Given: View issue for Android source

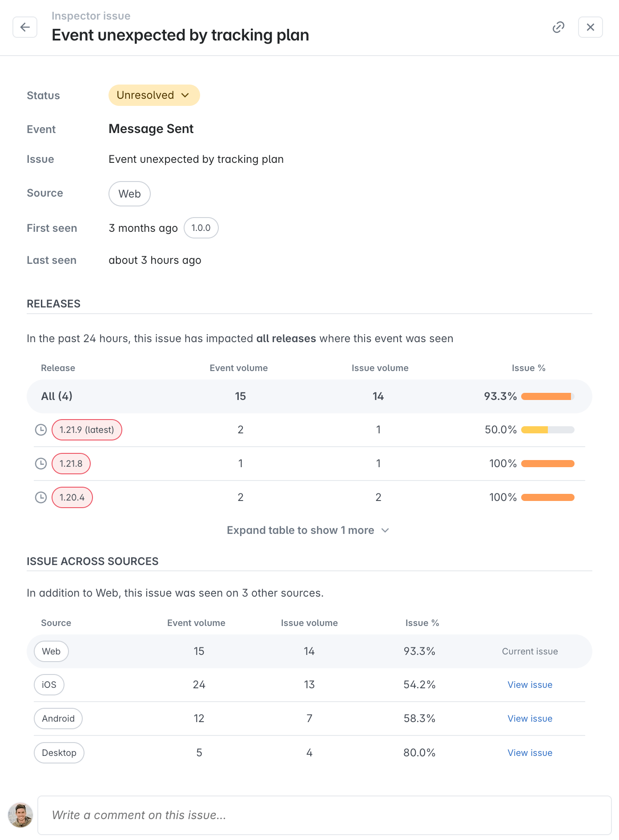Looking at the screenshot, I should [x=530, y=719].
